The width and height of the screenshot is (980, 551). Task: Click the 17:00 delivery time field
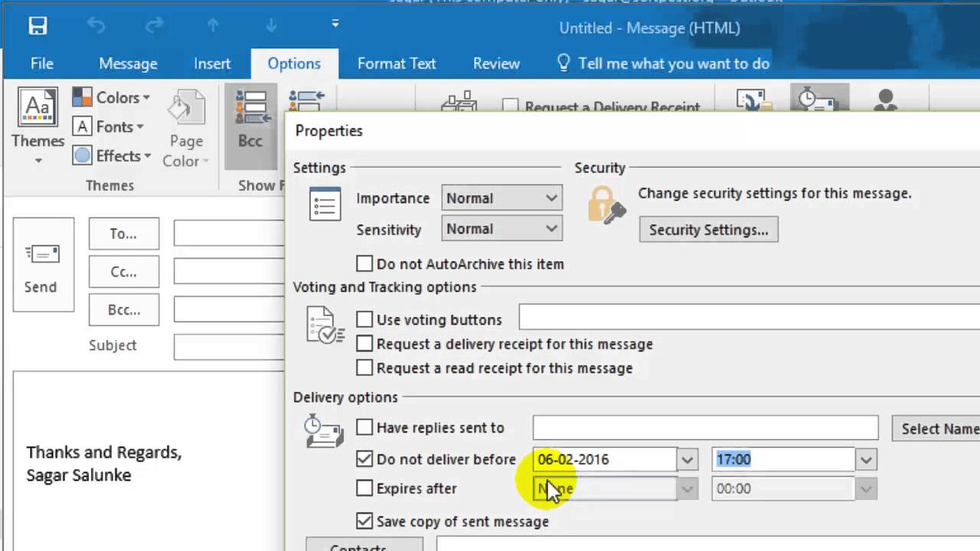click(783, 459)
